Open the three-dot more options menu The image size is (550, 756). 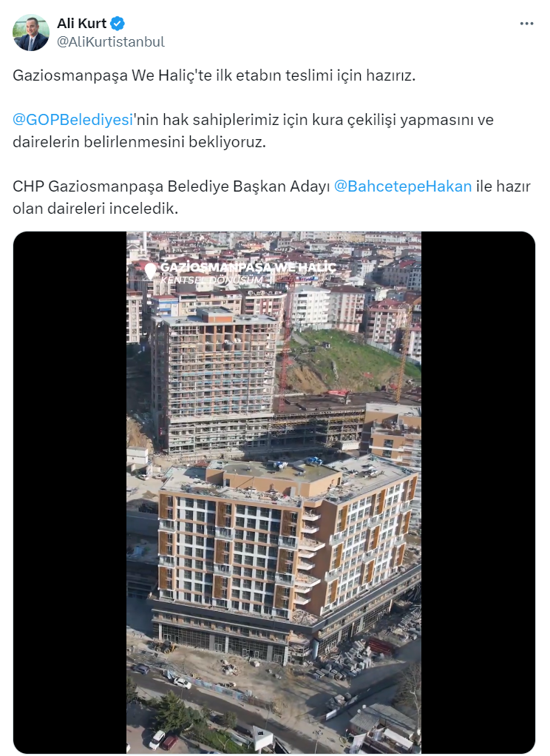tap(526, 24)
